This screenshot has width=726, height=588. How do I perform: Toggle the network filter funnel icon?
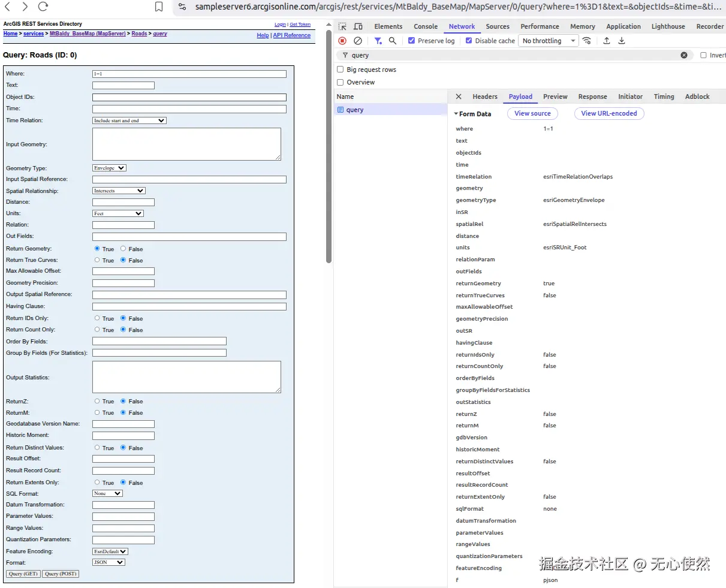click(378, 41)
